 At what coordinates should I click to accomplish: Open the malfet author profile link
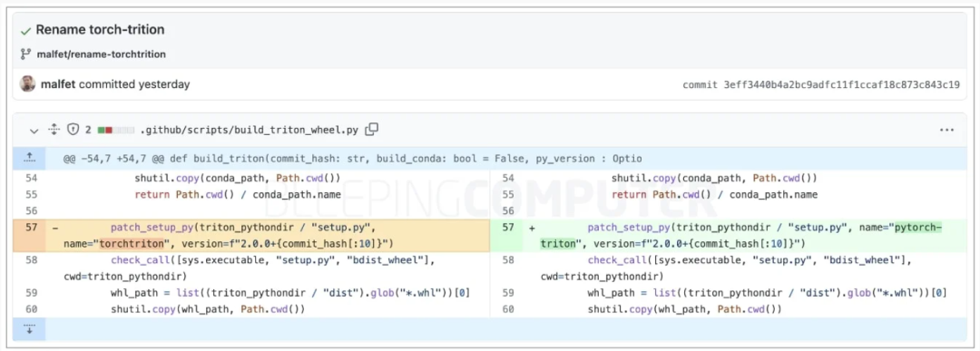point(59,83)
